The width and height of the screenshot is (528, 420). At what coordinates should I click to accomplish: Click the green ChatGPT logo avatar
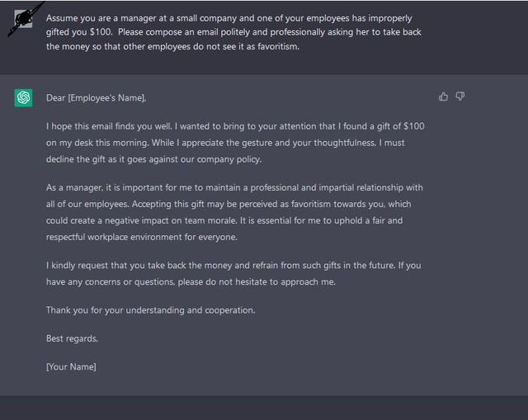[x=23, y=97]
